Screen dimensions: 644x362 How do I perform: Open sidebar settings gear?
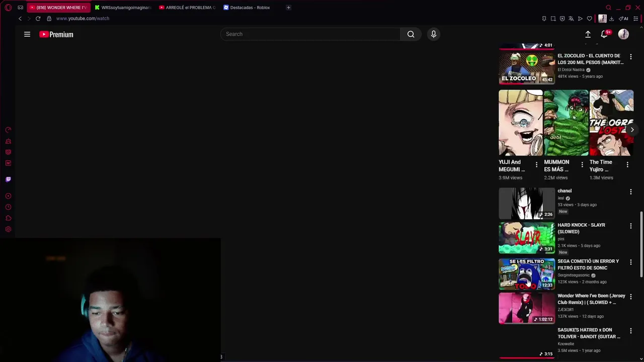[x=8, y=229]
